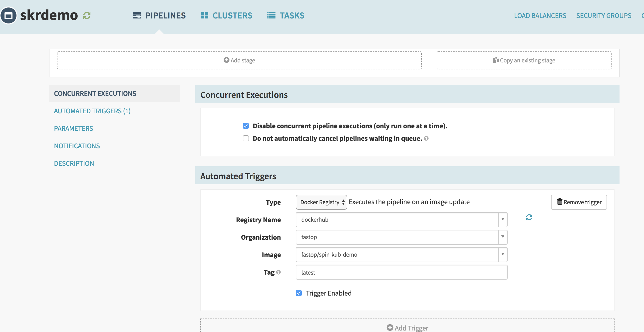Image resolution: width=644 pixels, height=332 pixels.
Task: Click the help icon after cancel pipelines text
Action: pyautogui.click(x=426, y=138)
